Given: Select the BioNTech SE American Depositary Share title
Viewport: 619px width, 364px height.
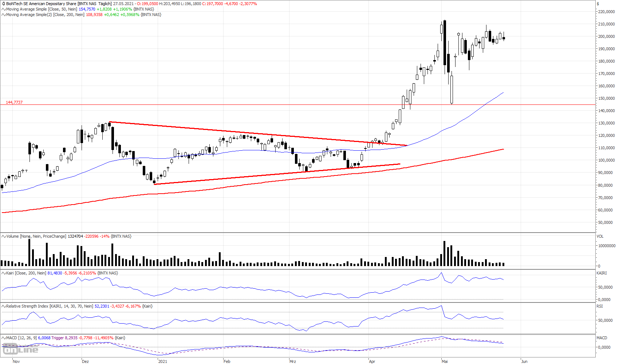Looking at the screenshot, I should [x=41, y=4].
